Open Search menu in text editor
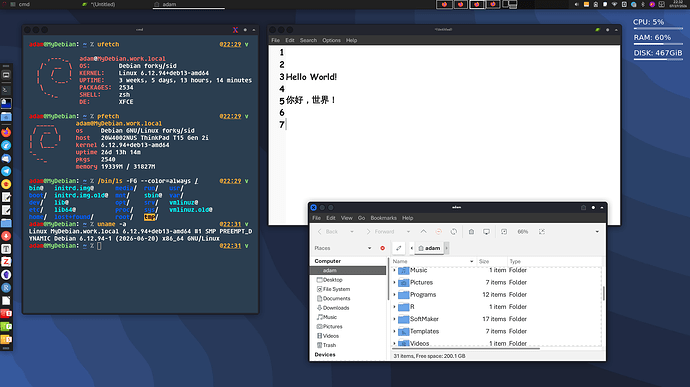The image size is (690, 387). [308, 40]
